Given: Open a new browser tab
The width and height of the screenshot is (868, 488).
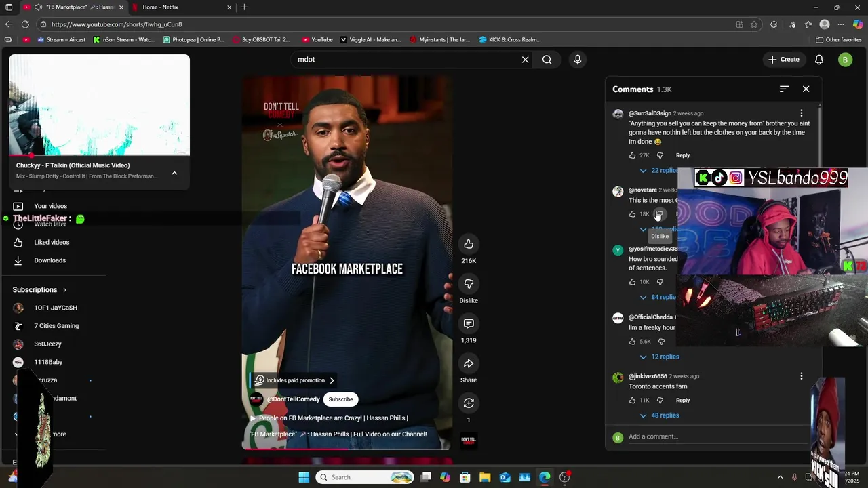Looking at the screenshot, I should [244, 7].
